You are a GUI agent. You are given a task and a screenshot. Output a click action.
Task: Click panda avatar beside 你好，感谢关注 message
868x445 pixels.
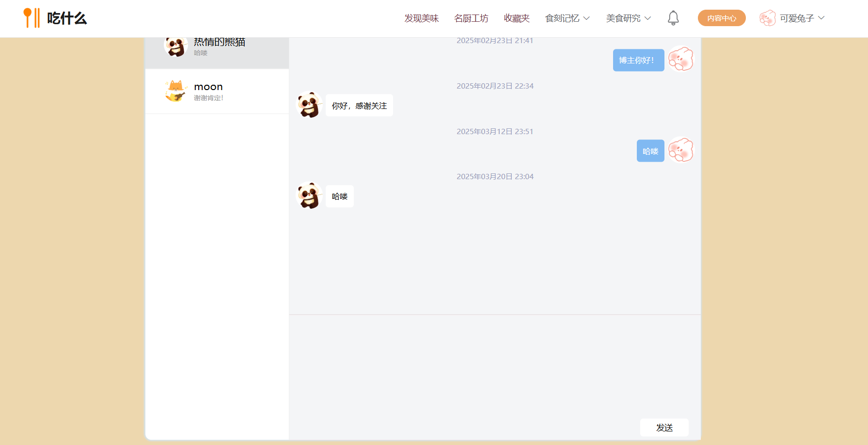point(309,105)
